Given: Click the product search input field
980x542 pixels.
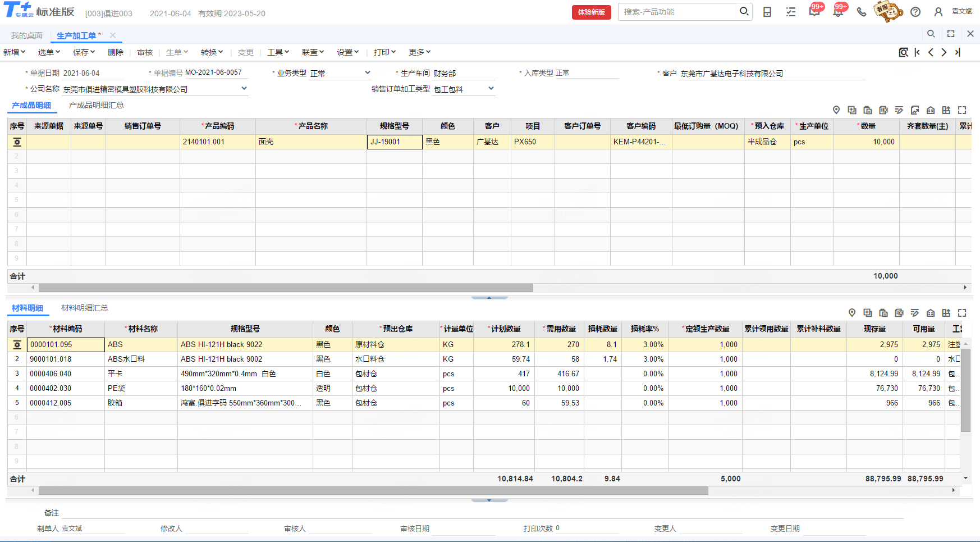Looking at the screenshot, I should 679,12.
